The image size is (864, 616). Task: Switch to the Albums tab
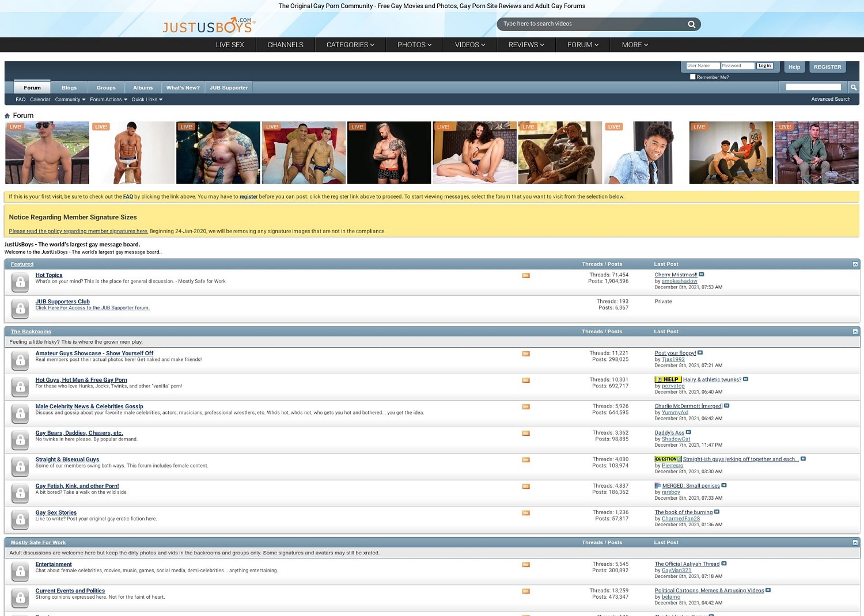(143, 88)
